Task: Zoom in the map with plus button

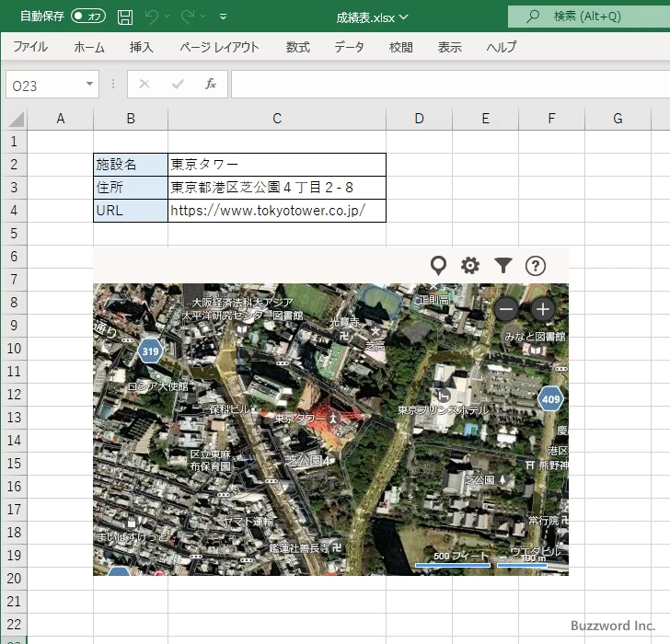Action: pyautogui.click(x=543, y=309)
